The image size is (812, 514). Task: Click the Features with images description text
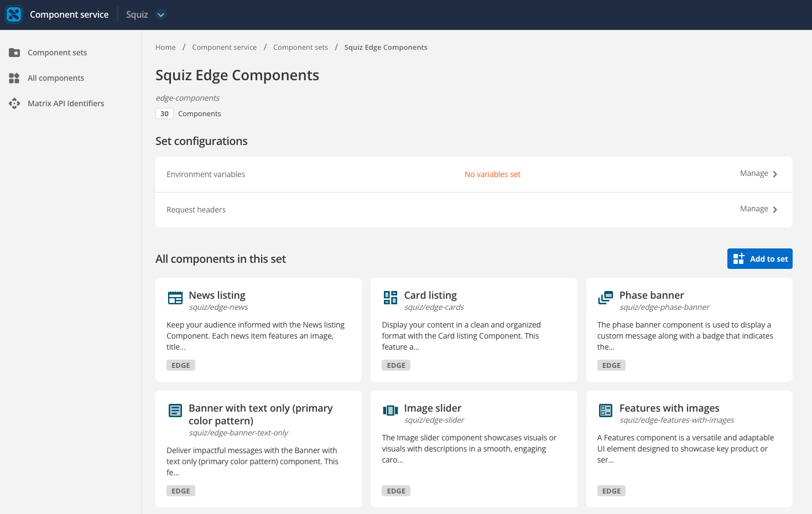[685, 449]
